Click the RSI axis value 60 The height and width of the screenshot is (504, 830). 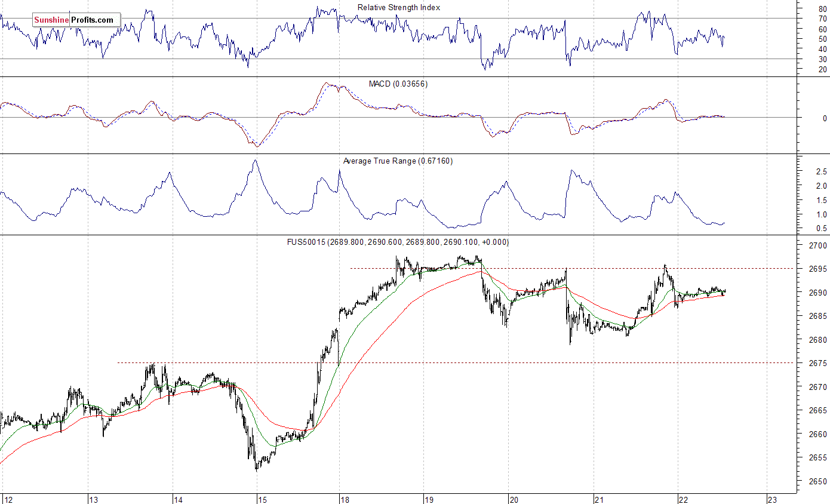click(823, 29)
